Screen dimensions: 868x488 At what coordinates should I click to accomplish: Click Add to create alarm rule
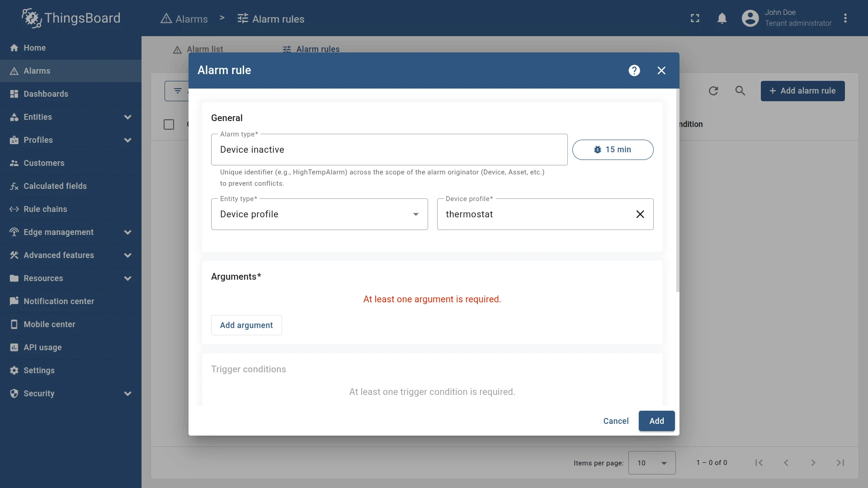656,421
